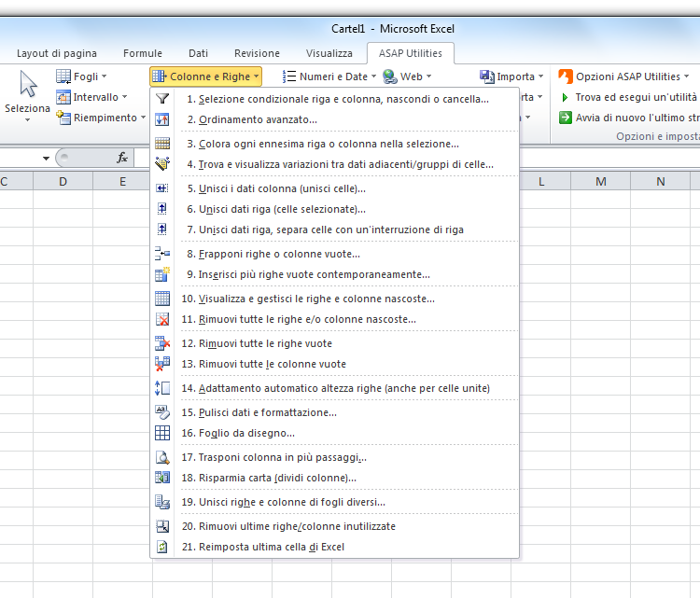
Task: Select column E header
Action: (x=122, y=181)
